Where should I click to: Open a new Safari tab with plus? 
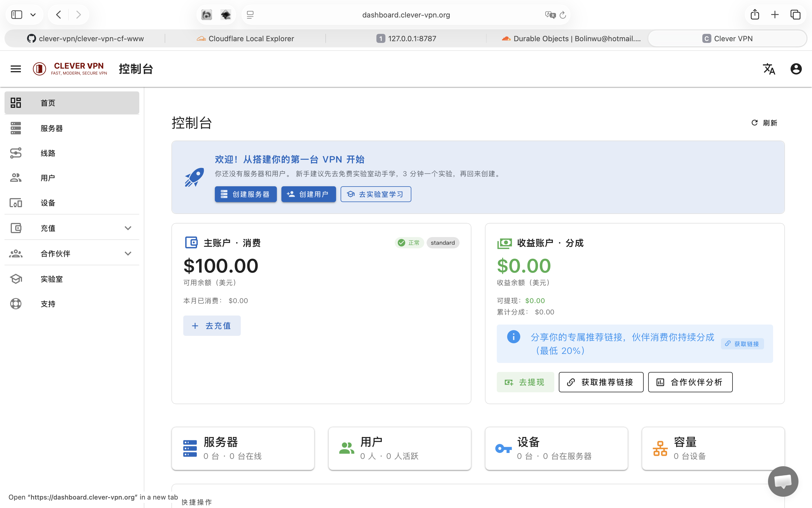pyautogui.click(x=775, y=14)
